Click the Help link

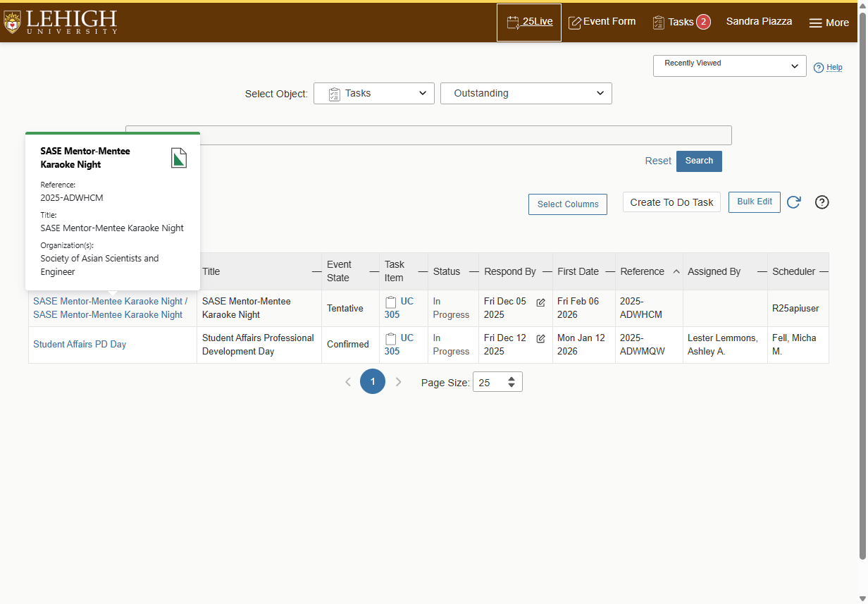click(828, 68)
